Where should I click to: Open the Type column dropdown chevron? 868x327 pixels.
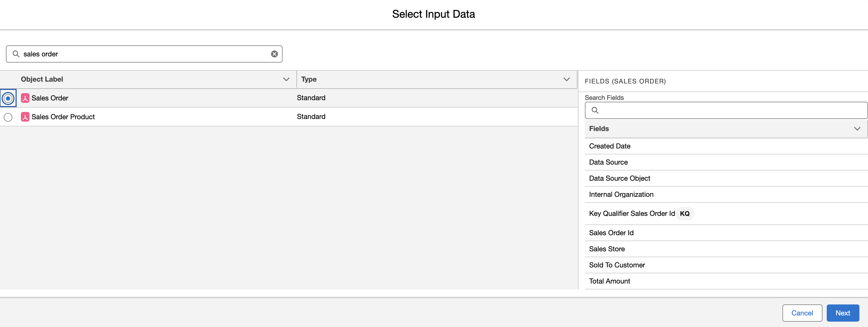[566, 79]
